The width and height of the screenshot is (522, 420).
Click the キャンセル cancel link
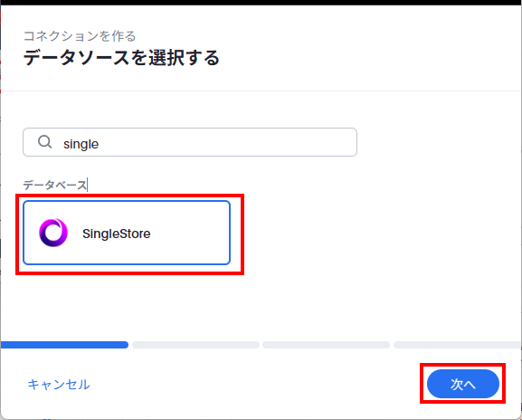click(59, 385)
